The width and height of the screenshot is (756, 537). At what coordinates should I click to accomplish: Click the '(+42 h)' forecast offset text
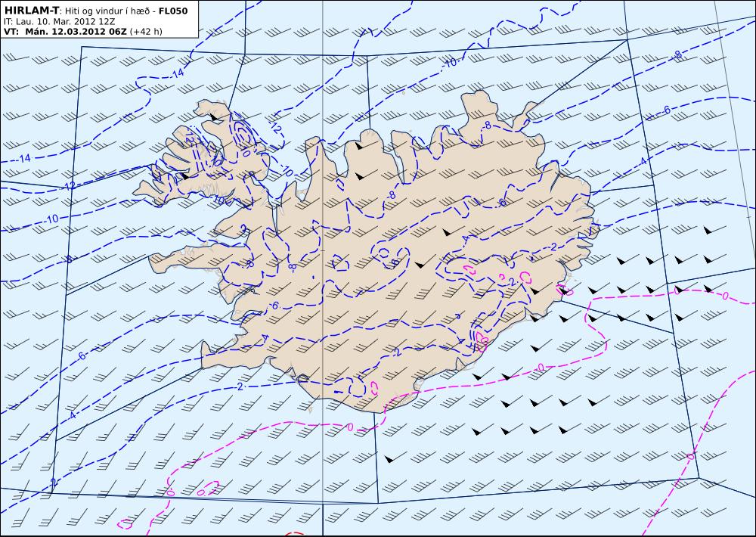[x=146, y=32]
